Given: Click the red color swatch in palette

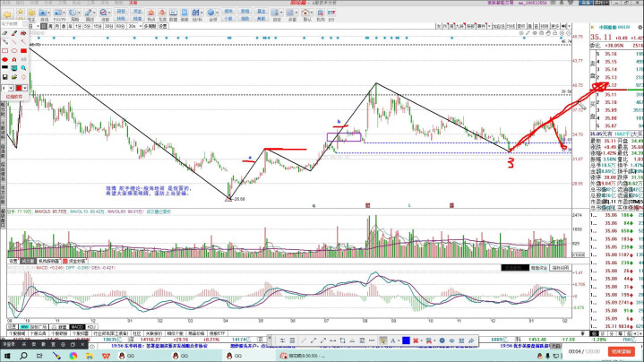Looking at the screenshot, I should point(17,88).
